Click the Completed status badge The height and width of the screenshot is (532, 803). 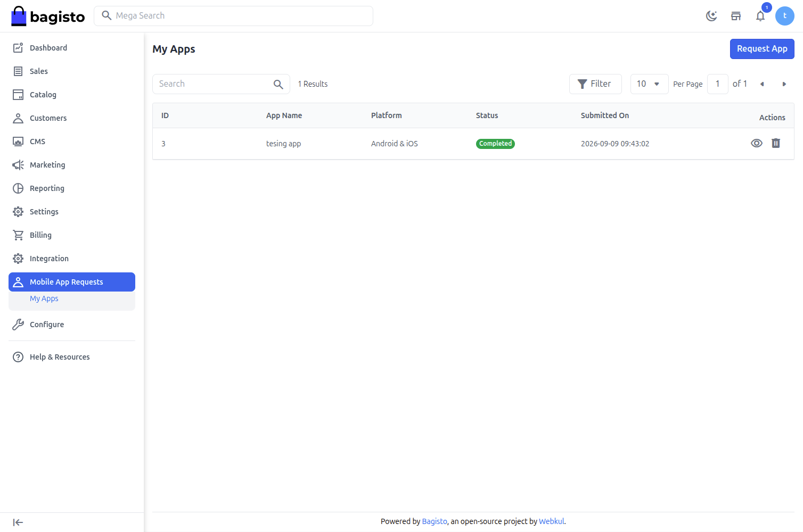pos(495,144)
